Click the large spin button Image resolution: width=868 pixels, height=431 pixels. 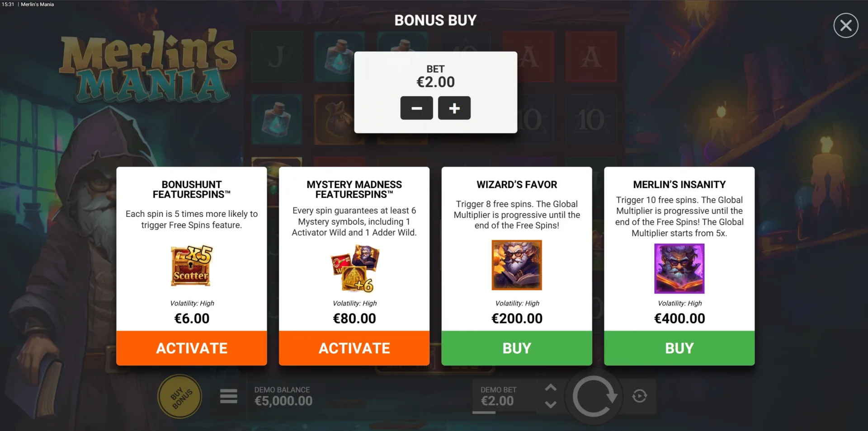(x=594, y=396)
